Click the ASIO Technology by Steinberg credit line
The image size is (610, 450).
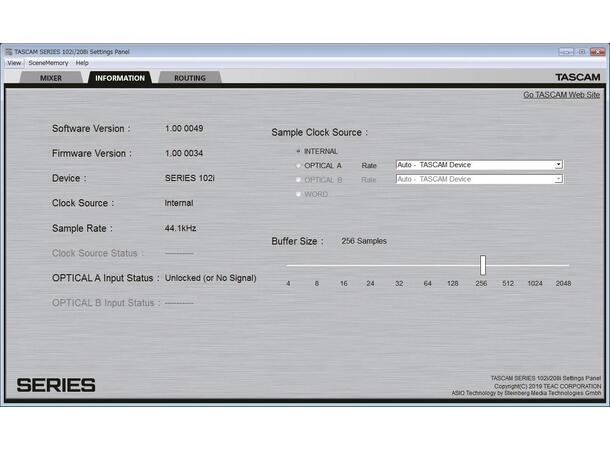tap(526, 393)
